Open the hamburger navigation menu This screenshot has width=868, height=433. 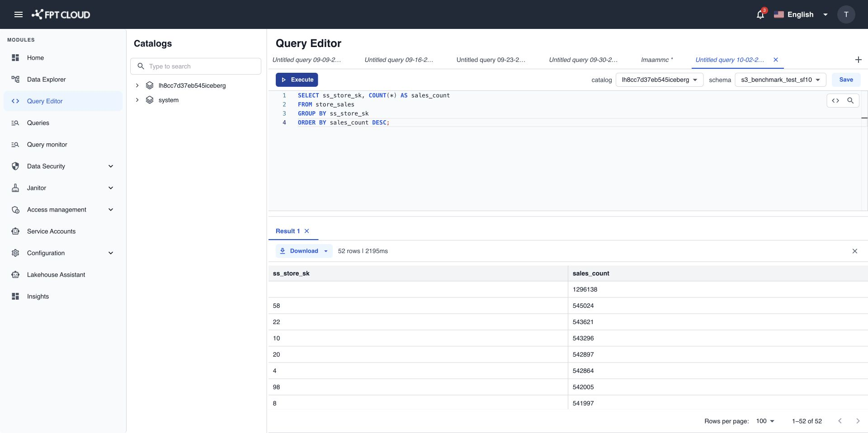click(19, 14)
